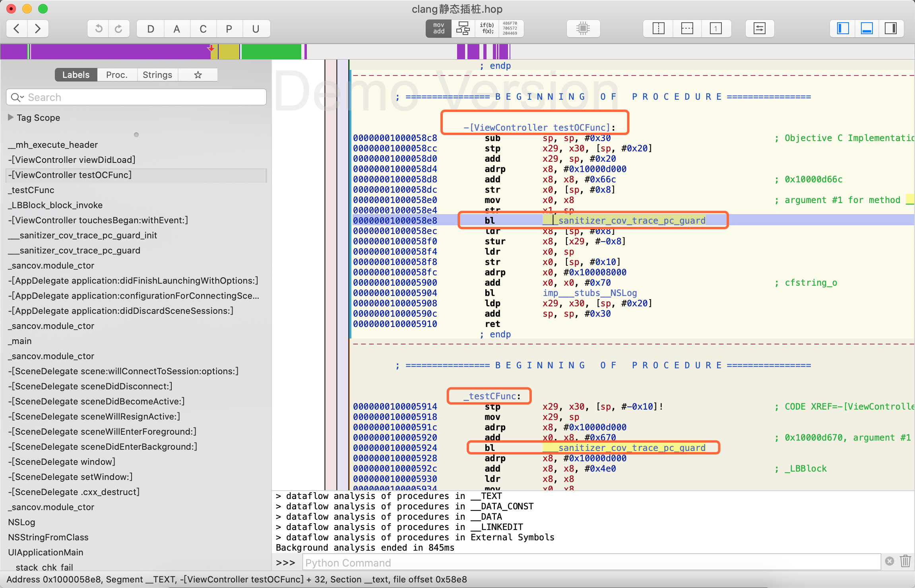
Task: Go forward with the right arrow navigation button
Action: pos(38,29)
